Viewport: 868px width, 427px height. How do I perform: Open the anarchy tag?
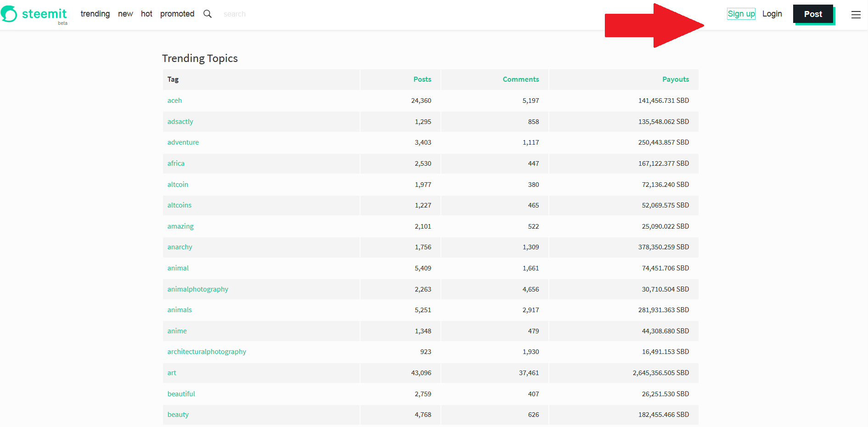click(180, 247)
